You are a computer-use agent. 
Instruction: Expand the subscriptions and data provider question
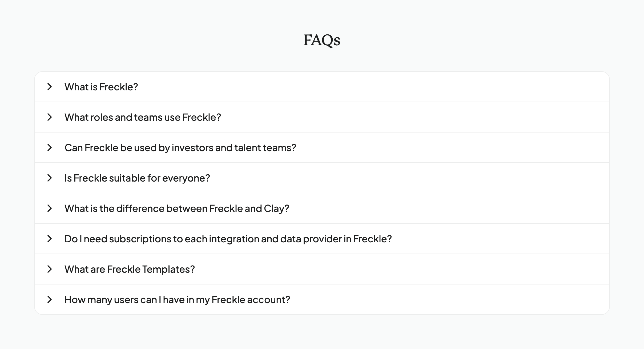coord(50,239)
